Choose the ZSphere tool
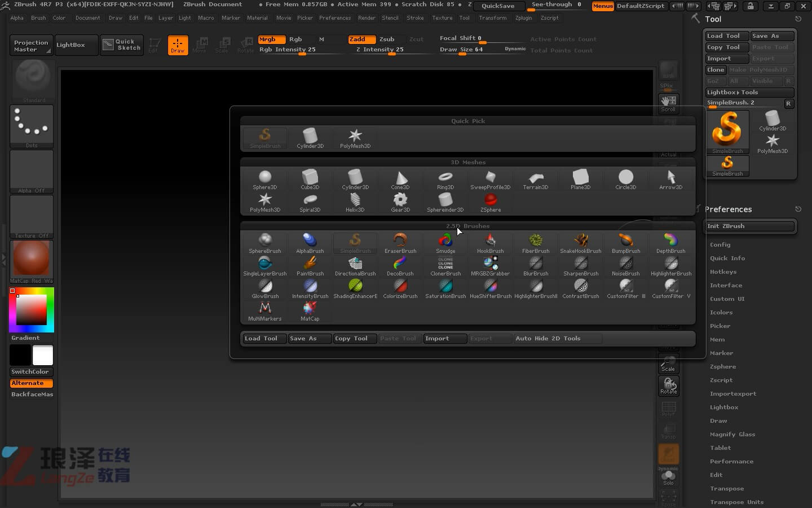Screen dimensions: 812x508 click(x=490, y=202)
